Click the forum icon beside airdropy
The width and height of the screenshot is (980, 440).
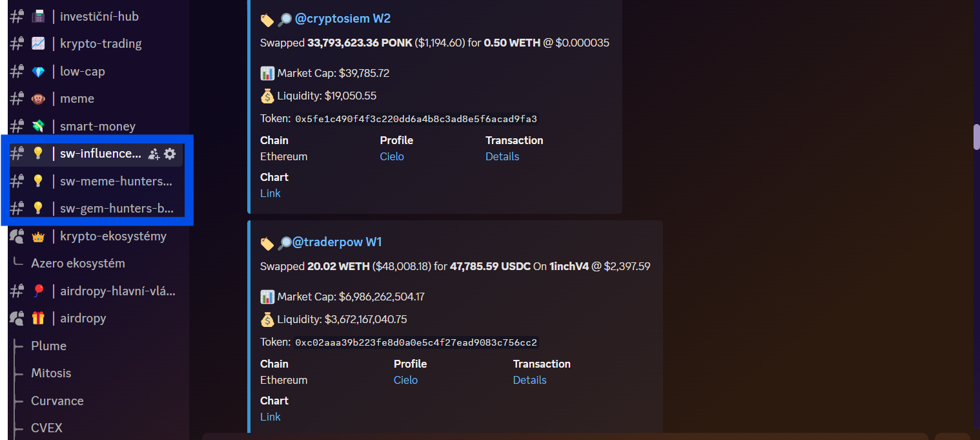click(17, 319)
